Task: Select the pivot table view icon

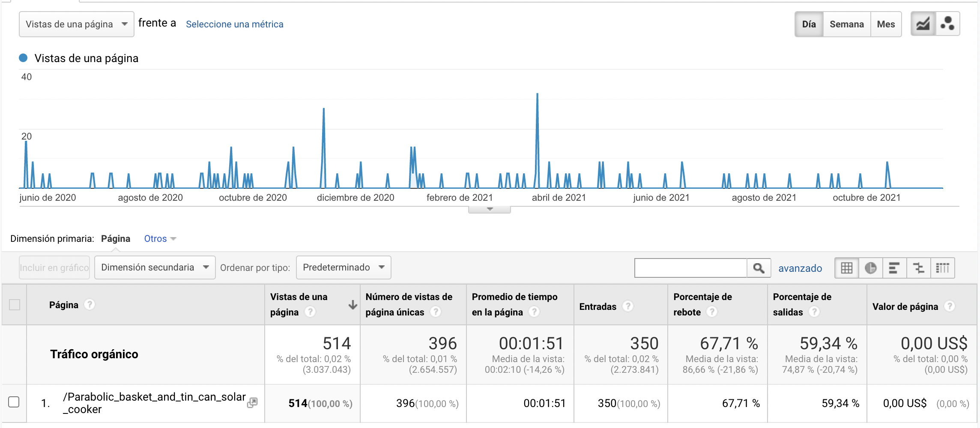Action: 942,268
